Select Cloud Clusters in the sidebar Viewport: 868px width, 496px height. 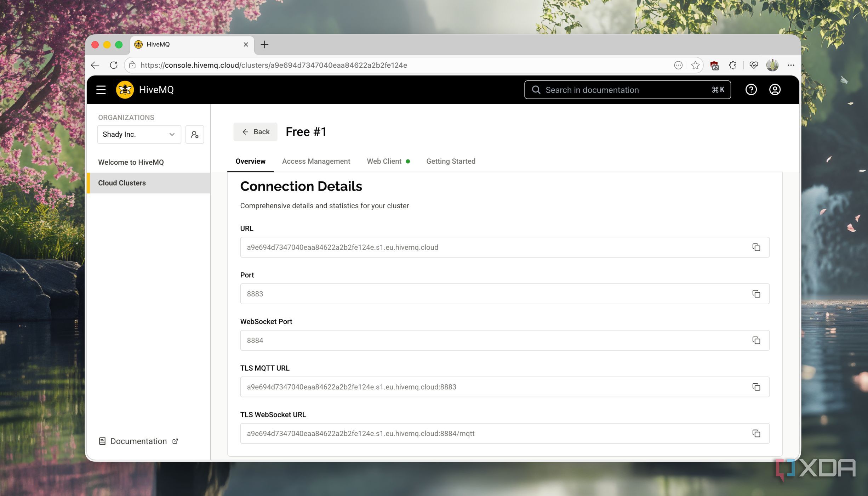pos(149,183)
